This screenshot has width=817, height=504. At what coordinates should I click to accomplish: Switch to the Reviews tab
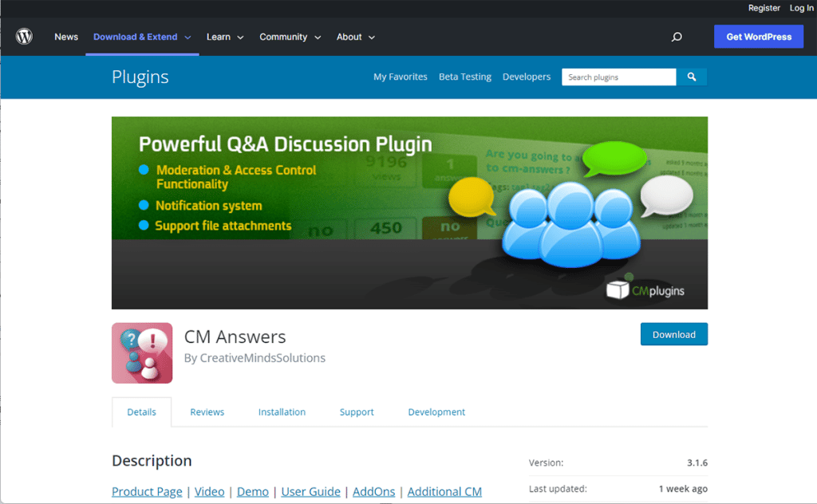coord(207,411)
